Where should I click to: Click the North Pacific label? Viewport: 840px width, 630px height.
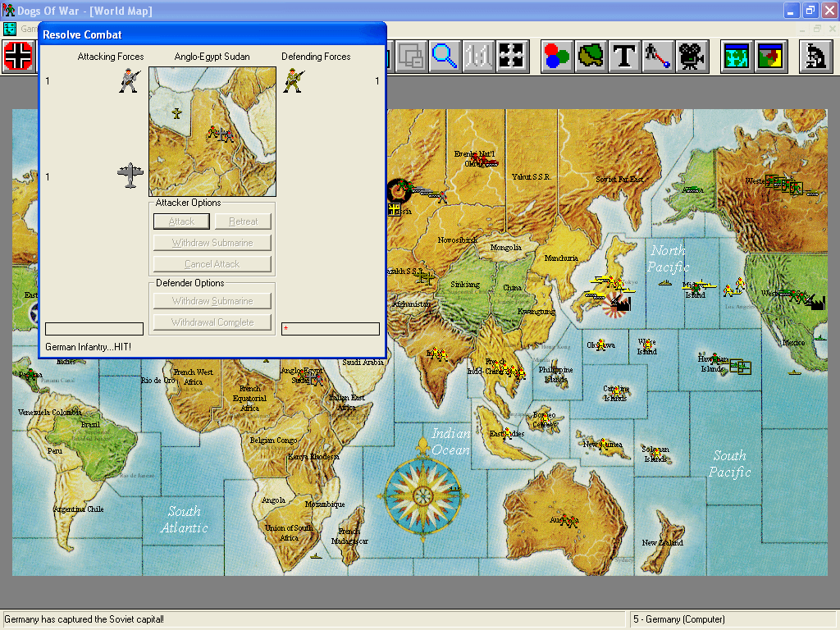click(x=668, y=258)
